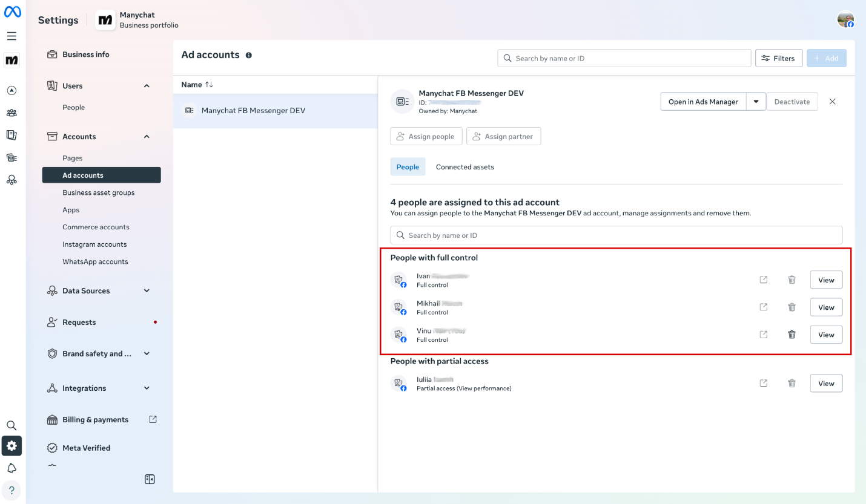Click the search magnifier in left rail
This screenshot has height=504, width=866.
click(x=12, y=425)
